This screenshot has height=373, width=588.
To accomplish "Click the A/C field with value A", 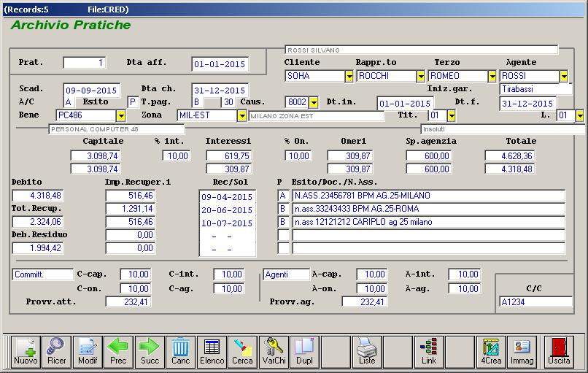I will point(69,102).
